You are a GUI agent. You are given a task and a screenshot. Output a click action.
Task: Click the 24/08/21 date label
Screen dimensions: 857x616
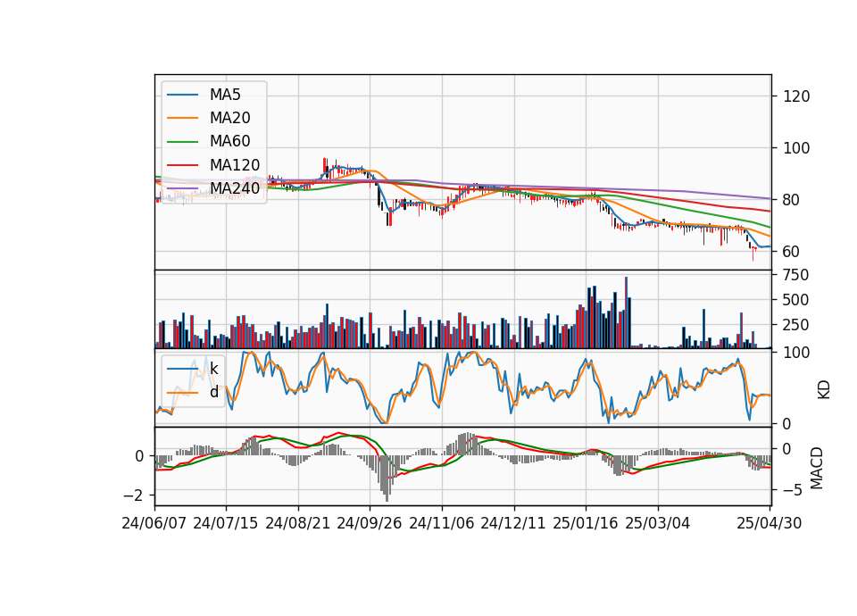(x=298, y=524)
